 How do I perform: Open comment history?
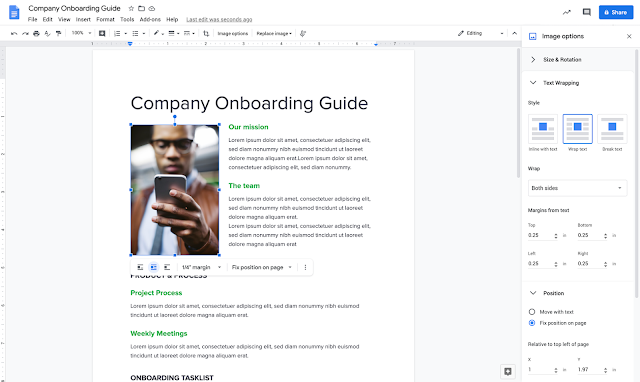587,12
